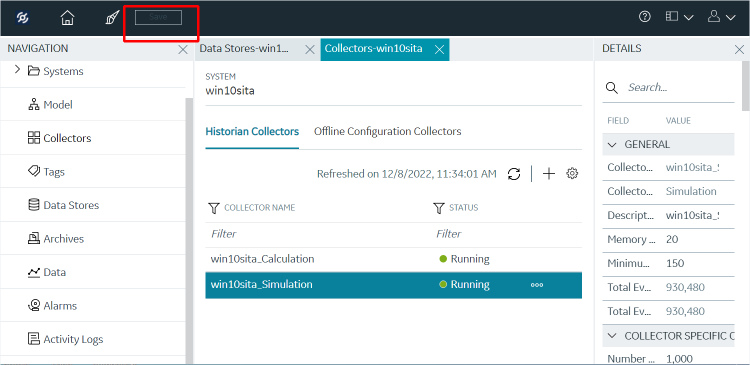750x365 pixels.
Task: Click the Collector Name column filter icon
Action: tap(214, 208)
